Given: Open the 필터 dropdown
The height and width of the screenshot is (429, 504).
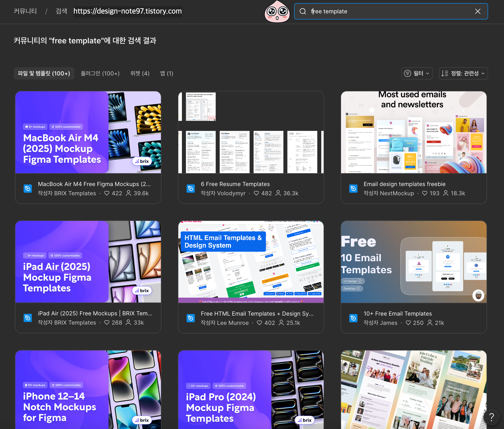Looking at the screenshot, I should 417,73.
